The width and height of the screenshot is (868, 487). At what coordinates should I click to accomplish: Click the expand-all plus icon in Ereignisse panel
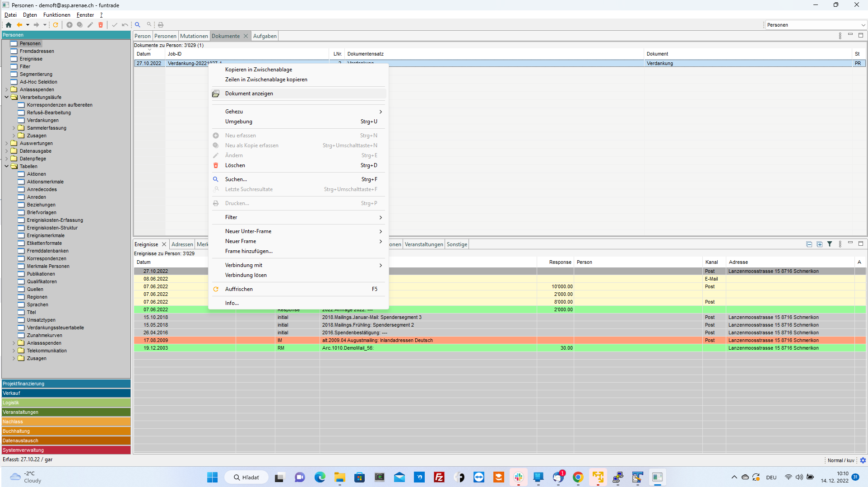pos(819,244)
